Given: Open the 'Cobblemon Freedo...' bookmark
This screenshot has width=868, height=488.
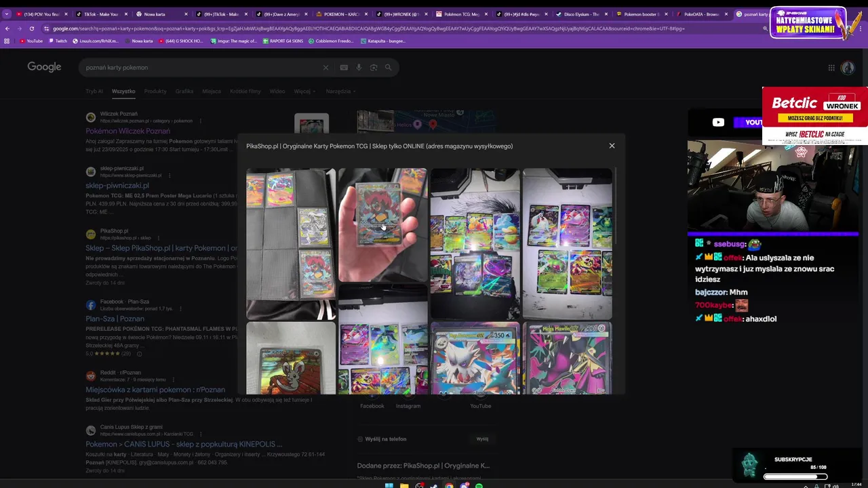Looking at the screenshot, I should 331,41.
